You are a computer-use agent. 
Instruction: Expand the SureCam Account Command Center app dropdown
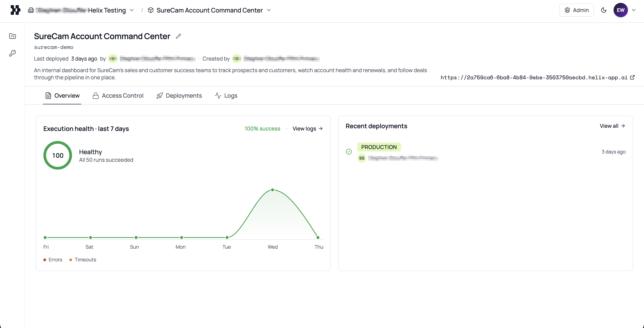pyautogui.click(x=269, y=10)
